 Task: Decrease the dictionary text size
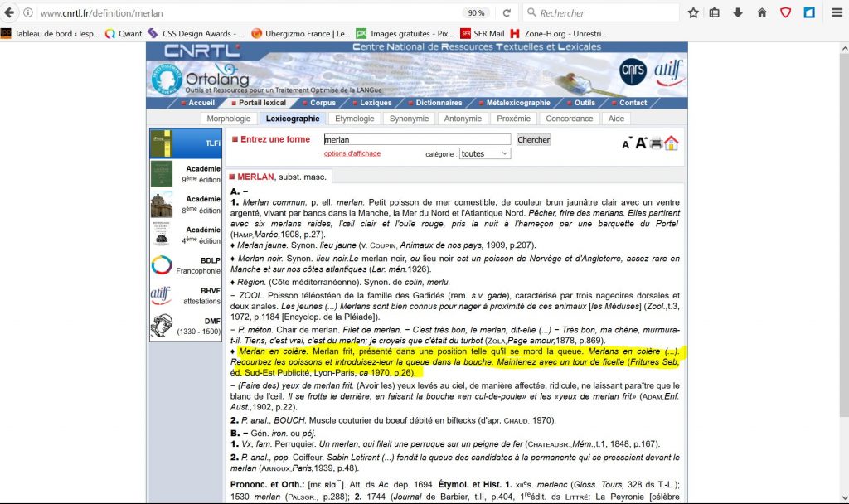(x=627, y=143)
